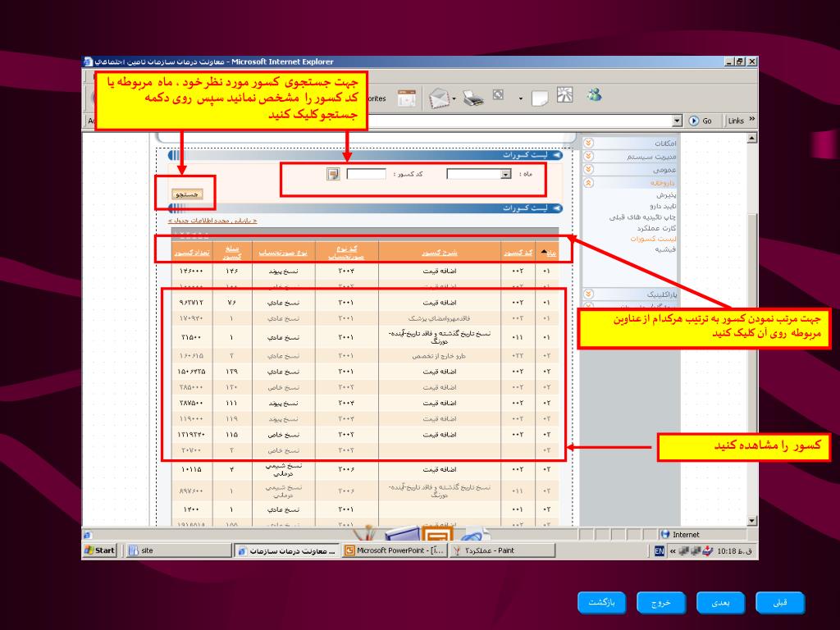Image resolution: width=840 pixels, height=630 pixels.
Task: Open تایید دارو in the sidebar menu
Action: point(663,206)
